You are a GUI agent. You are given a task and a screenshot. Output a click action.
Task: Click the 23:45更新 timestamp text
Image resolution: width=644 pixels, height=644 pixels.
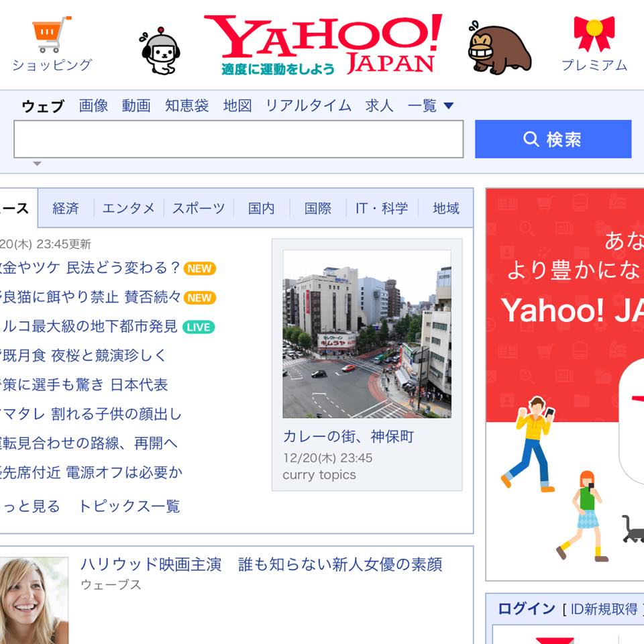pos(64,244)
